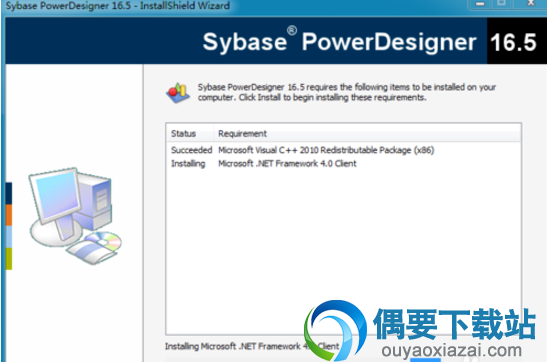Click the CD disc in the illustration
547x362 pixels.
click(104, 241)
